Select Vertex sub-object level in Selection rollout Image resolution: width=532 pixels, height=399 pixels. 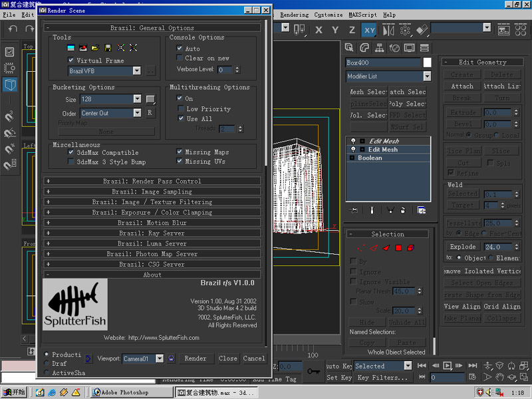coord(361,248)
